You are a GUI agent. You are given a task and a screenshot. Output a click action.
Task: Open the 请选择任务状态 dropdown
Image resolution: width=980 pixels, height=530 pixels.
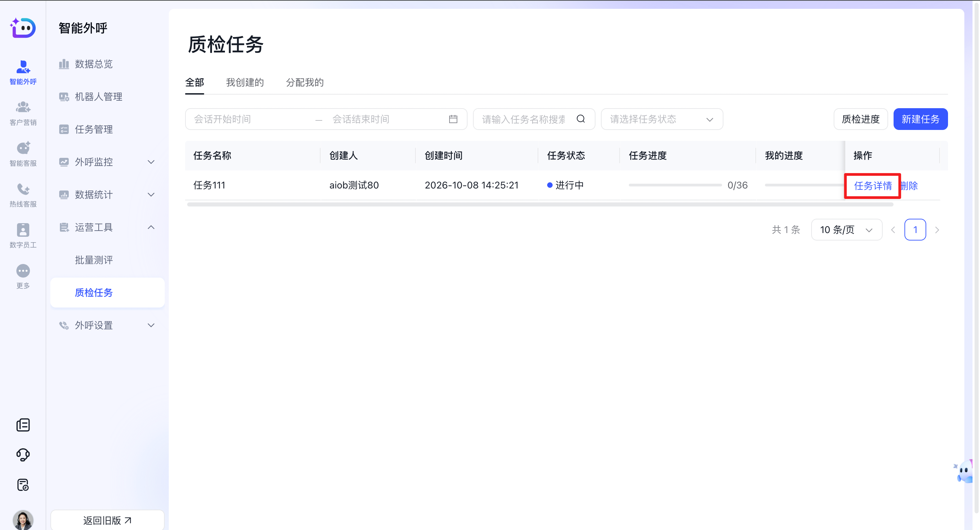click(661, 119)
